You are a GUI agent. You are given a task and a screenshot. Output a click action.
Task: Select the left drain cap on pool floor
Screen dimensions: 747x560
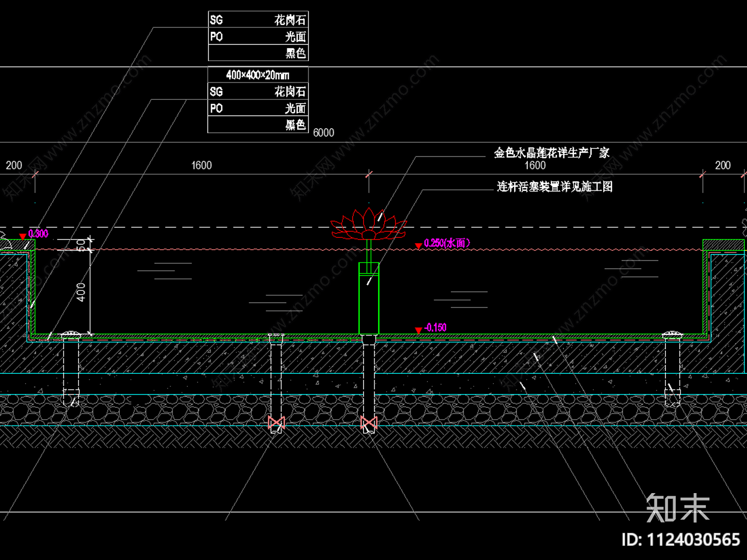pos(71,334)
